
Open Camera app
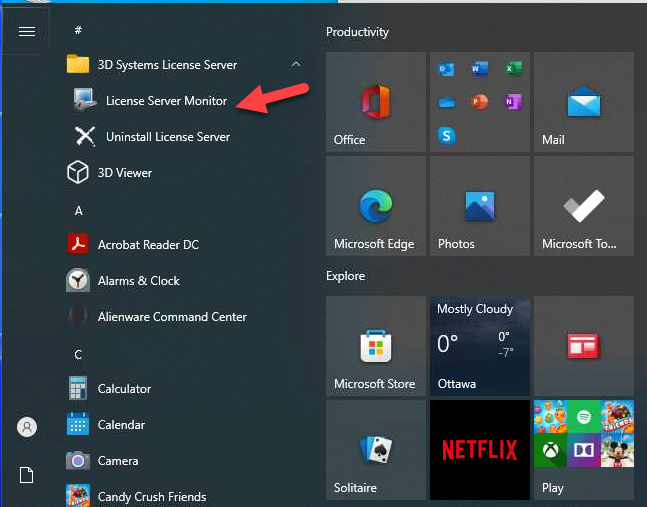pyautogui.click(x=118, y=460)
